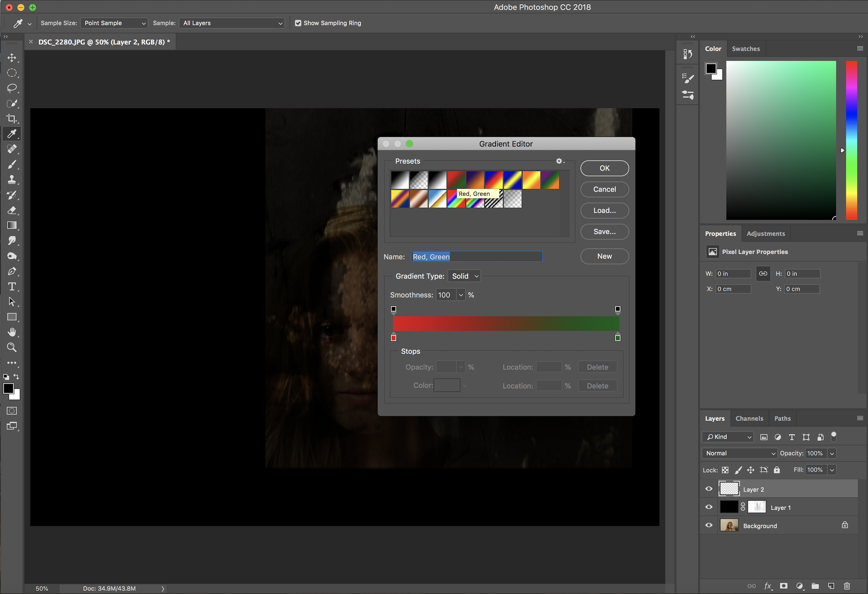Open the presets gear menu
This screenshot has width=868, height=594.
[560, 161]
